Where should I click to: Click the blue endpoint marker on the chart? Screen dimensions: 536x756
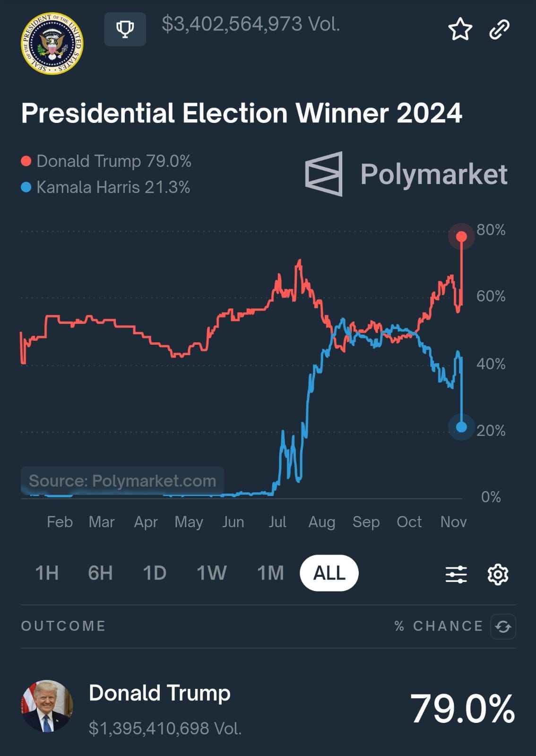tap(461, 427)
